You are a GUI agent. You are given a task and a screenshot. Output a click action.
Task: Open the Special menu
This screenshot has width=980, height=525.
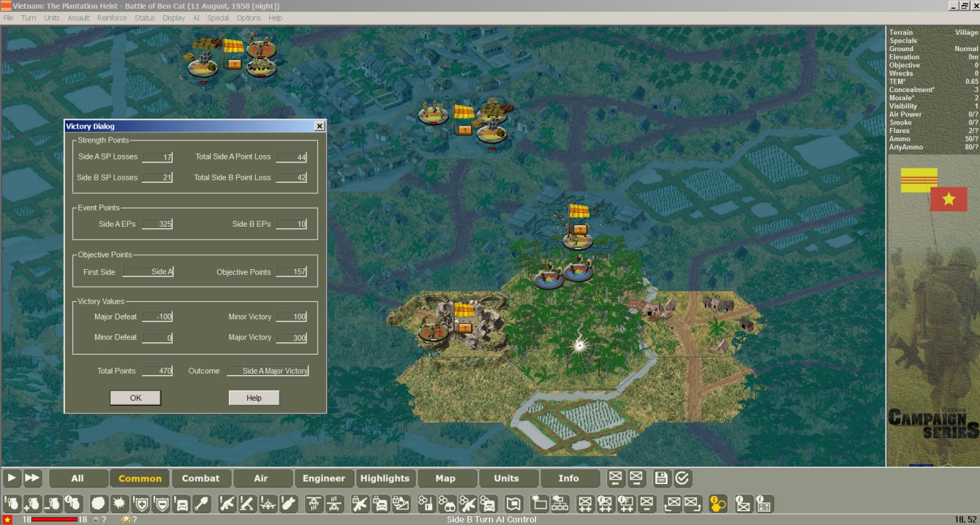point(218,18)
